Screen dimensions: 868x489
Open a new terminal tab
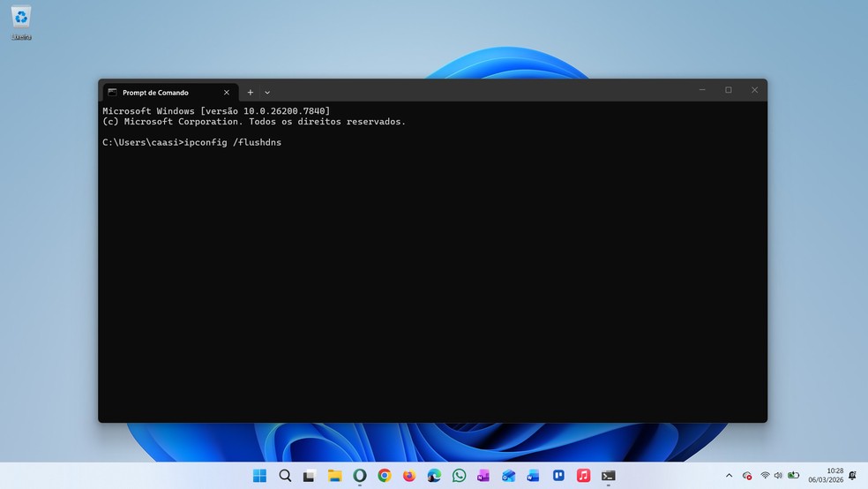[x=251, y=93]
